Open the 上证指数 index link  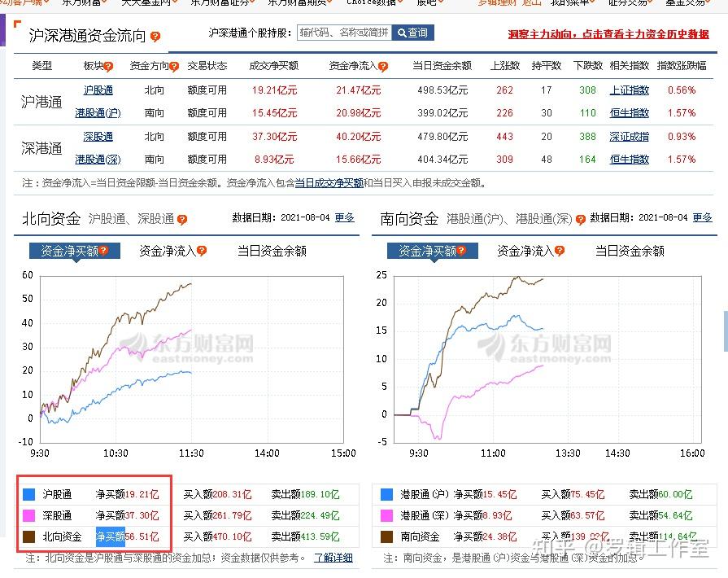[x=629, y=90]
